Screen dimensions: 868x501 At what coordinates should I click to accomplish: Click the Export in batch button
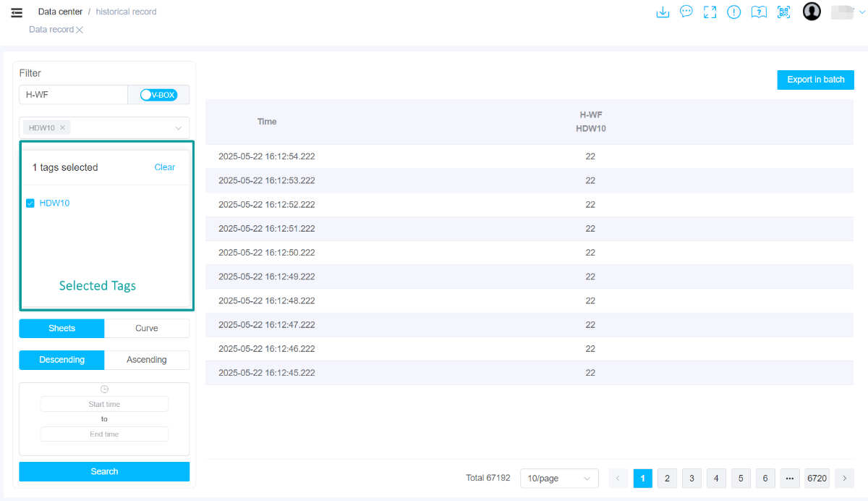[x=815, y=80]
